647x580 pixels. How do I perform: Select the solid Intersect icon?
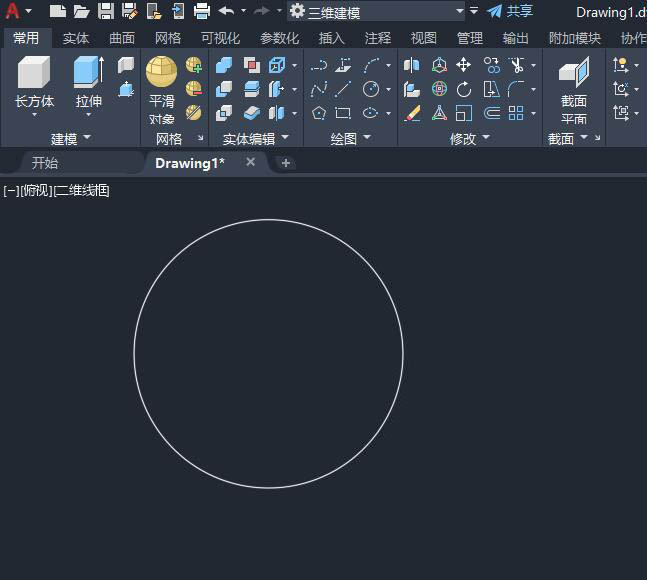pyautogui.click(x=224, y=113)
